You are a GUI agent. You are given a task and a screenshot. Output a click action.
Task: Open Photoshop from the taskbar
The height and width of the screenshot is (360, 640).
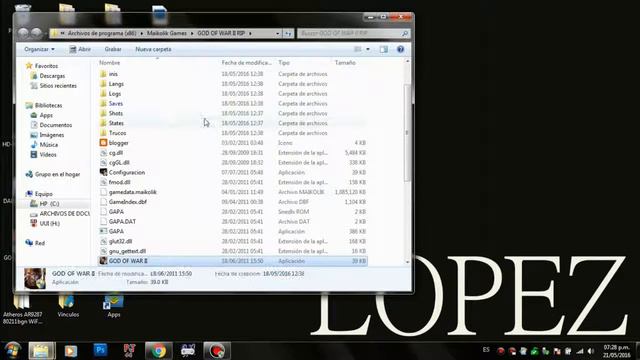tap(100, 350)
